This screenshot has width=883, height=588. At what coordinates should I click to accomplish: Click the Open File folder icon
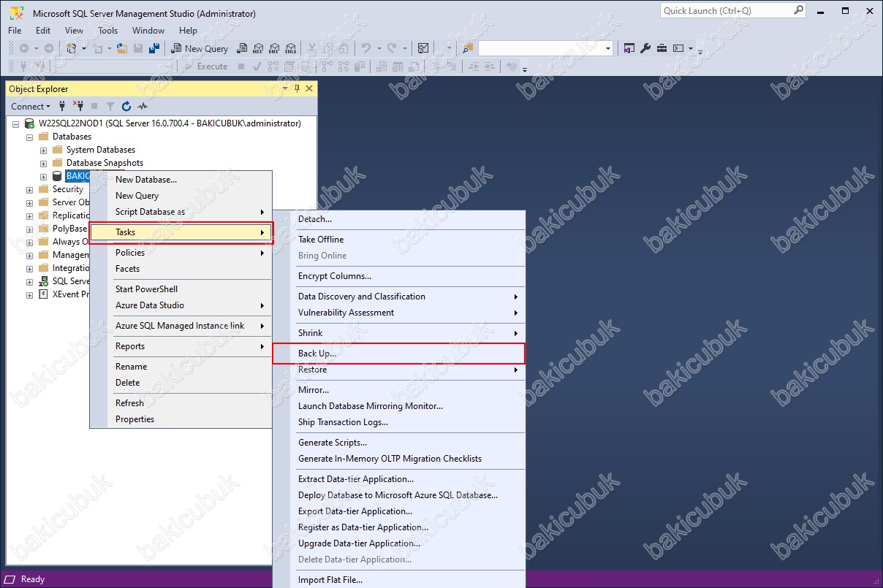(x=121, y=48)
